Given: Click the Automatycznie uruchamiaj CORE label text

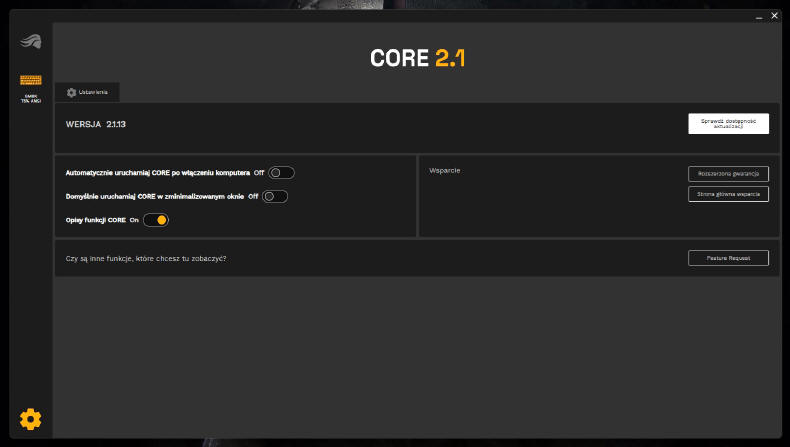Looking at the screenshot, I should pos(157,173).
